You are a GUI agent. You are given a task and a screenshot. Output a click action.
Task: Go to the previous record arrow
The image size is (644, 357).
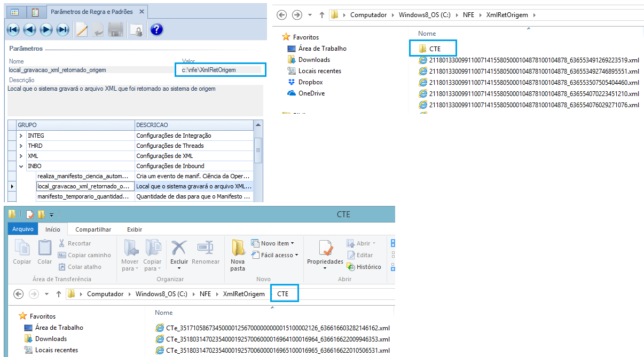coord(30,30)
